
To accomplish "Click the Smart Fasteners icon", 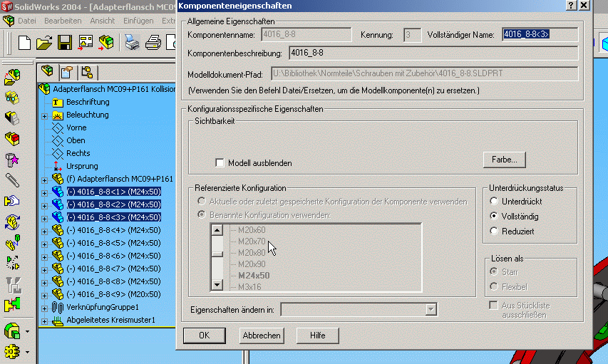I will [12, 160].
